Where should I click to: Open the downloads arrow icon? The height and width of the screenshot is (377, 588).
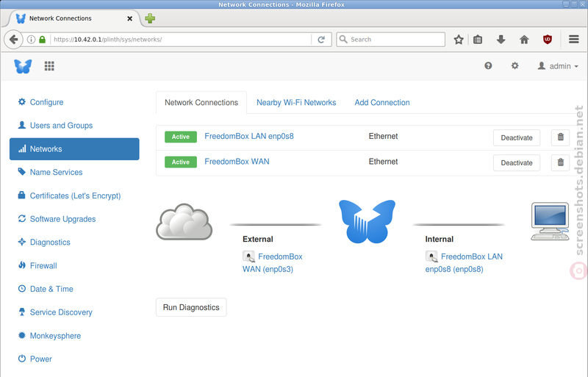(501, 40)
